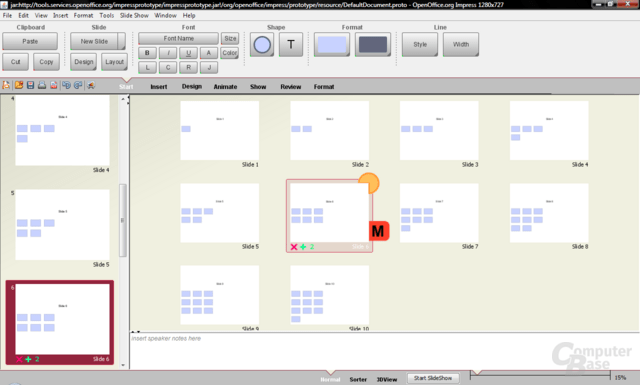Set right alignment with the R button

[x=189, y=67]
